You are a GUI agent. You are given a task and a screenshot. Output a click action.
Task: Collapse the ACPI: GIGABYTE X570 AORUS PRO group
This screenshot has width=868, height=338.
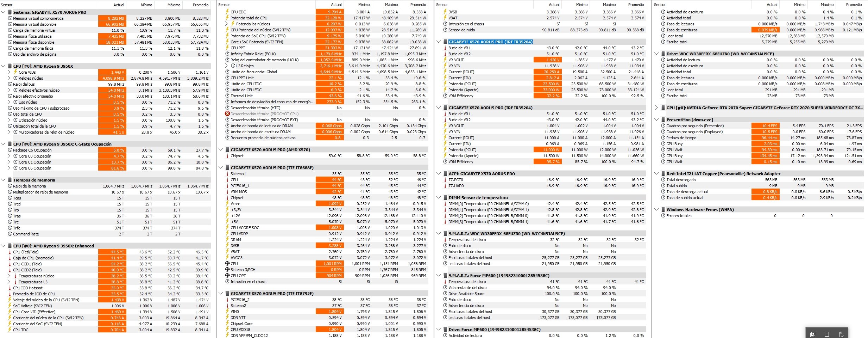(439, 174)
